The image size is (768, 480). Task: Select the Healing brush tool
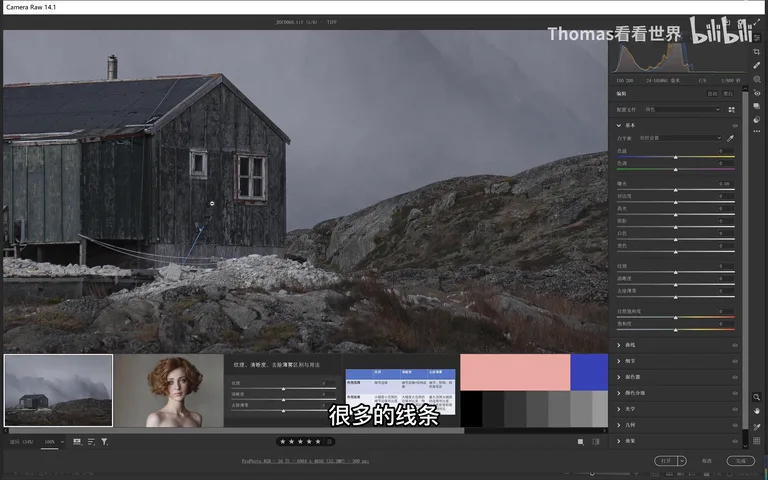point(757,65)
